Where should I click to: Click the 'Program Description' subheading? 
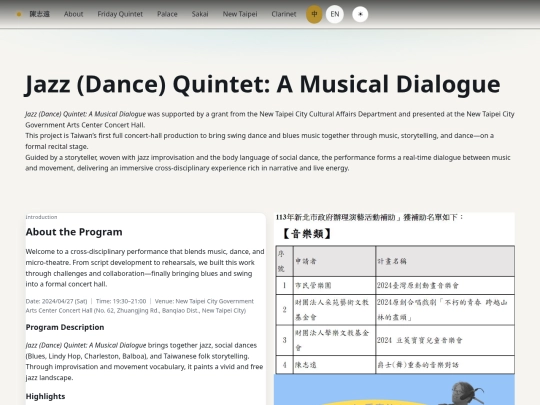(x=65, y=327)
